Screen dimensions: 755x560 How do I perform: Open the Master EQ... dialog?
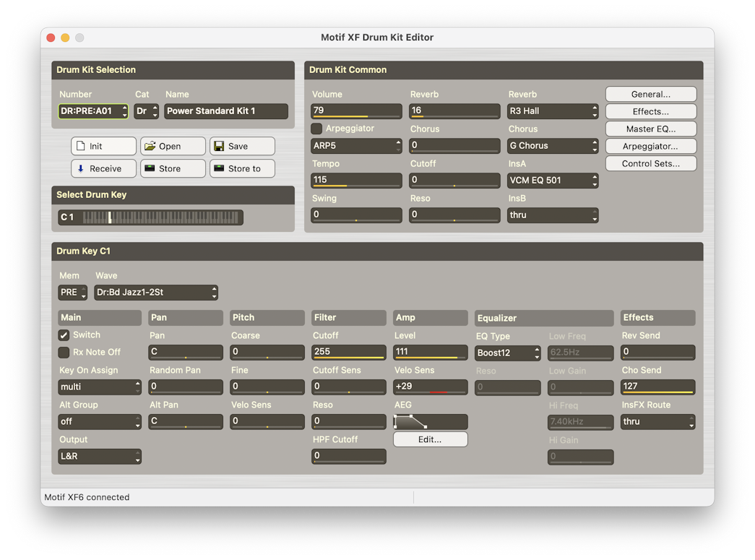650,129
